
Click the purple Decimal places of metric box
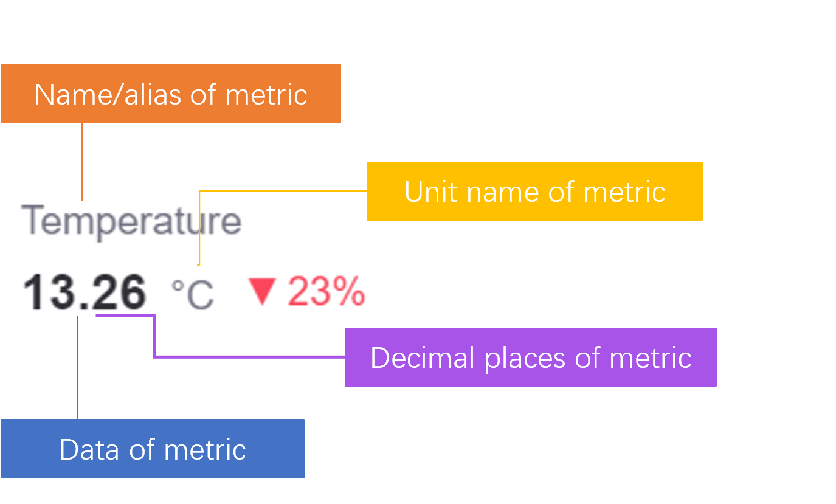pyautogui.click(x=530, y=357)
